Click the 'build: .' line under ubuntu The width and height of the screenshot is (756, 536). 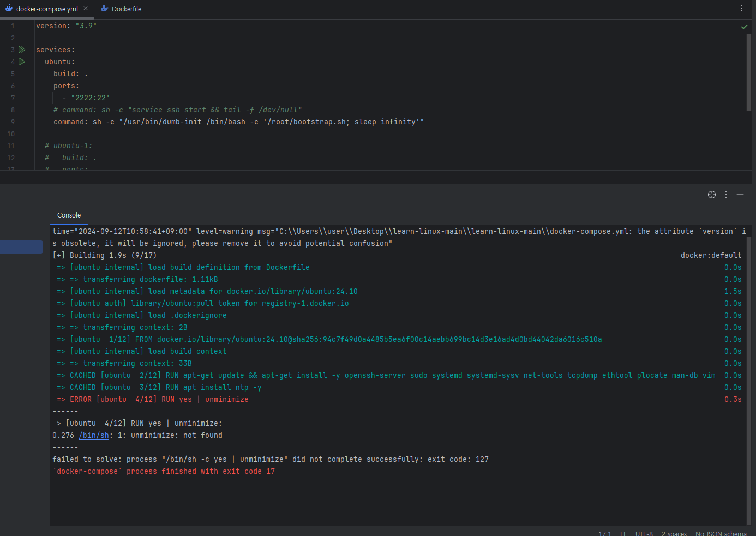(70, 74)
